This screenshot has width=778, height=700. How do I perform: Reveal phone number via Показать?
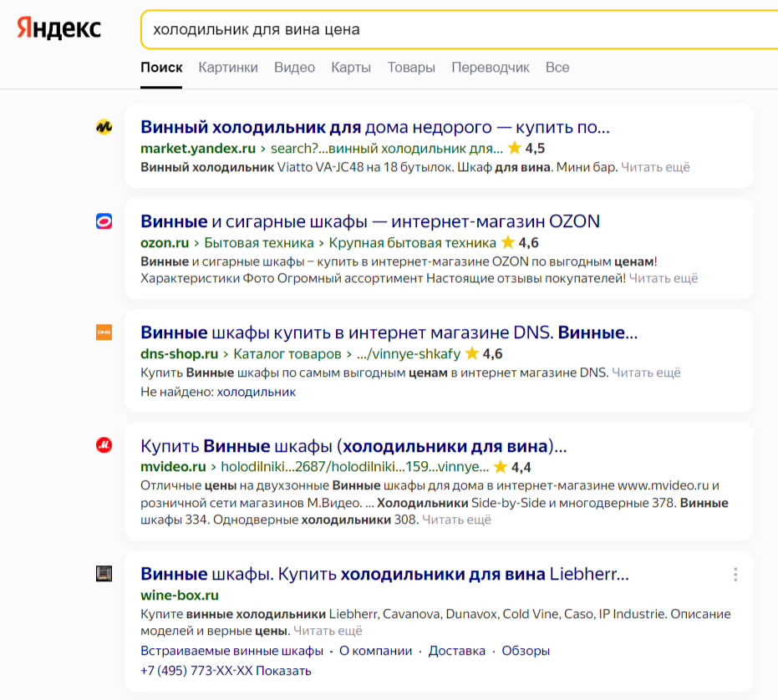(283, 671)
